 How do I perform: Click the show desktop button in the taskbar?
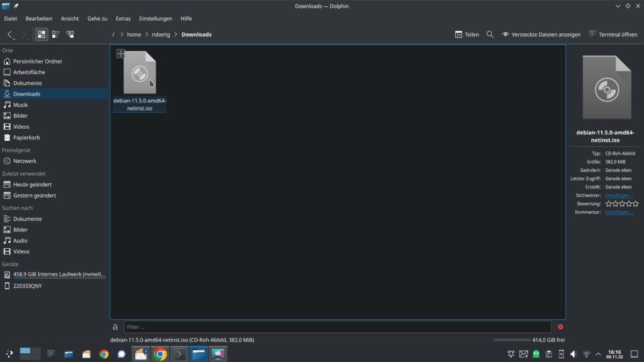635,354
